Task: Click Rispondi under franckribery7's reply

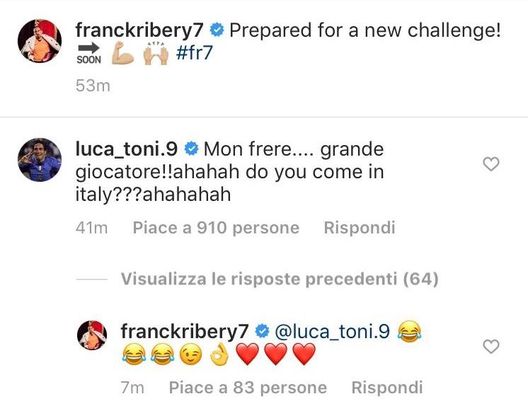Action: (x=387, y=387)
